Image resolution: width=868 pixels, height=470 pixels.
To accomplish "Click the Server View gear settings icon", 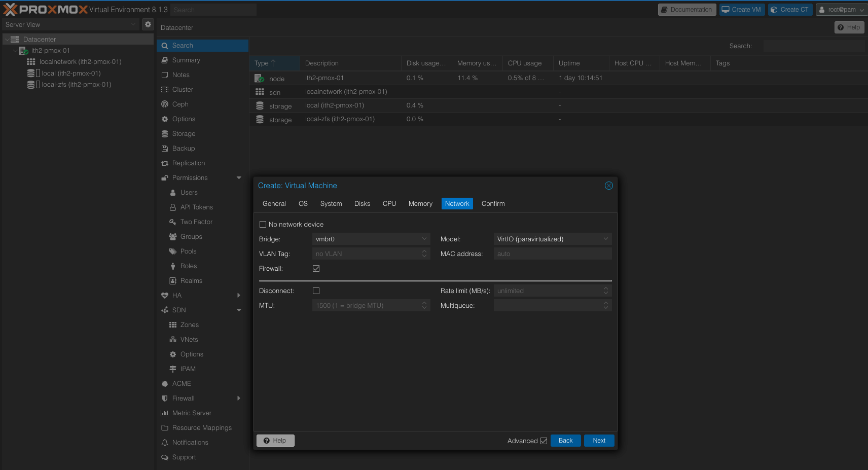I will click(x=148, y=24).
